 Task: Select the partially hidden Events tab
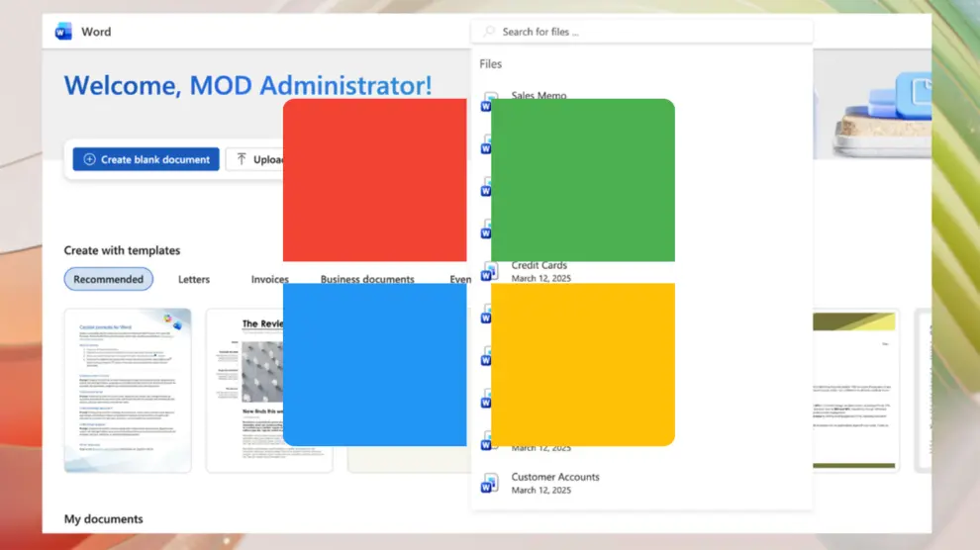click(459, 279)
